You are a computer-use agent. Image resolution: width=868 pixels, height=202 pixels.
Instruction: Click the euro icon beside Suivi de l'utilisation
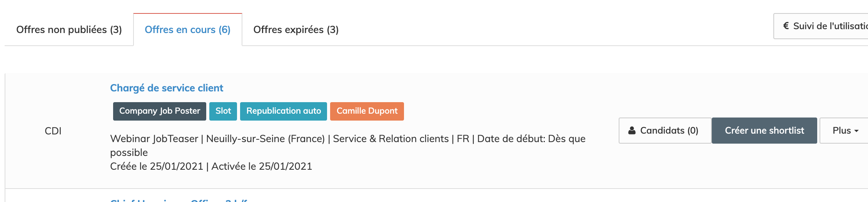point(786,26)
